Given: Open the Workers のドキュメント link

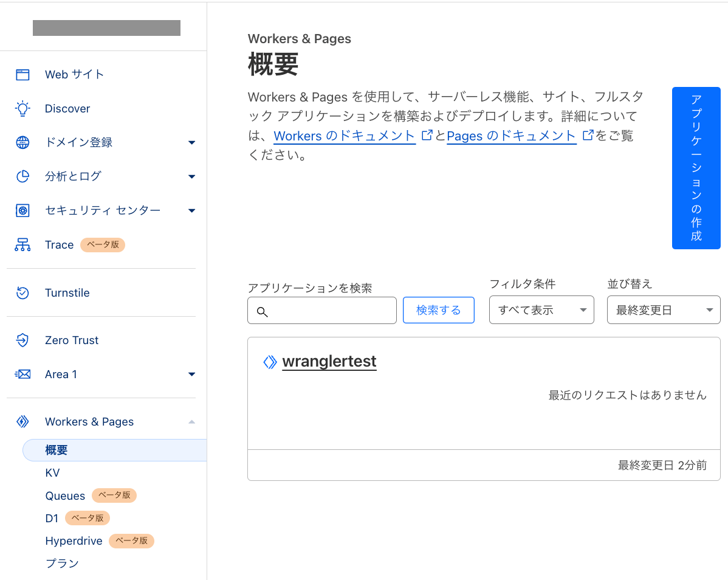Looking at the screenshot, I should click(344, 136).
